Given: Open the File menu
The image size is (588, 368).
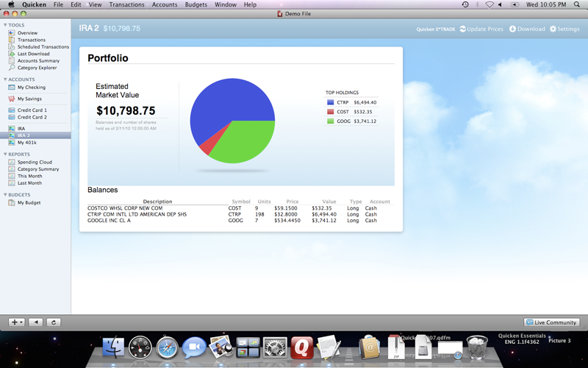Looking at the screenshot, I should point(58,4).
